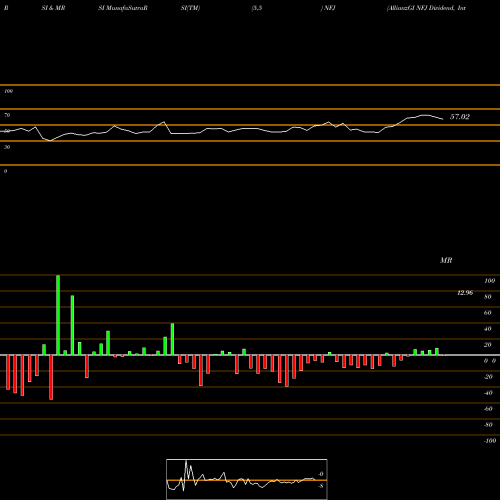The image size is (500, 500).
Task: Click the 'SI MunafaSutraR' header text
Action: [x=123, y=8]
